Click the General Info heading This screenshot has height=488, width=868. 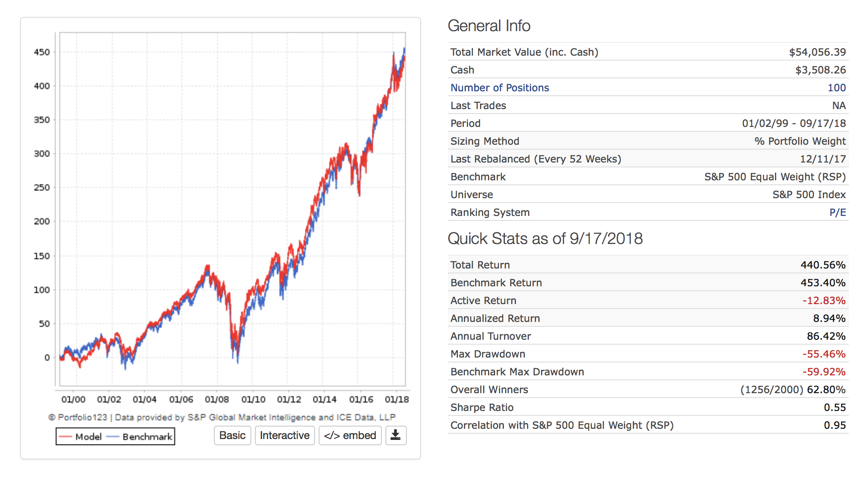point(489,26)
